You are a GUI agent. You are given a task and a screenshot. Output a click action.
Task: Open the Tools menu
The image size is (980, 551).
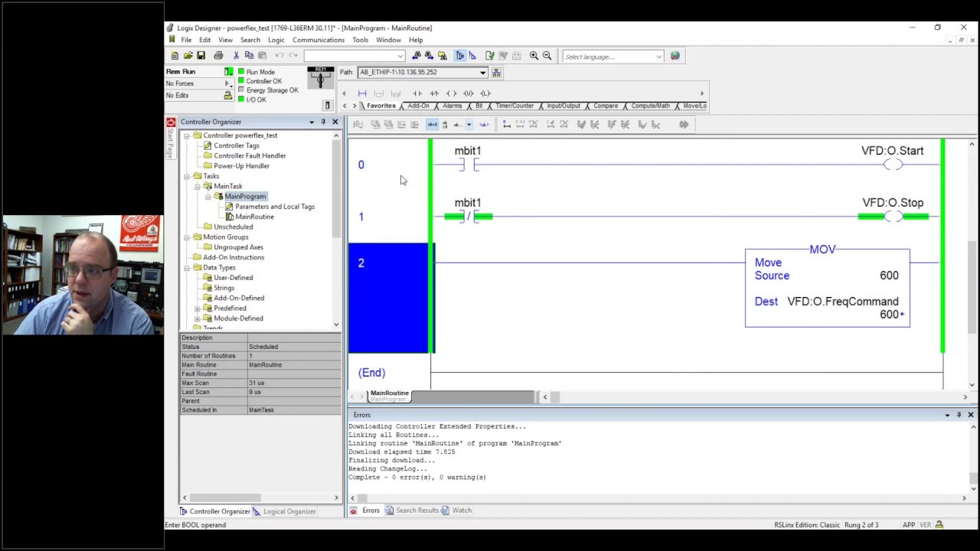361,40
